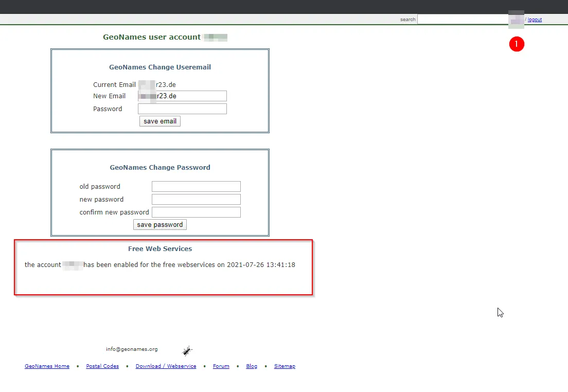Click the save email button
Screen dimensions: 568x392
159,121
